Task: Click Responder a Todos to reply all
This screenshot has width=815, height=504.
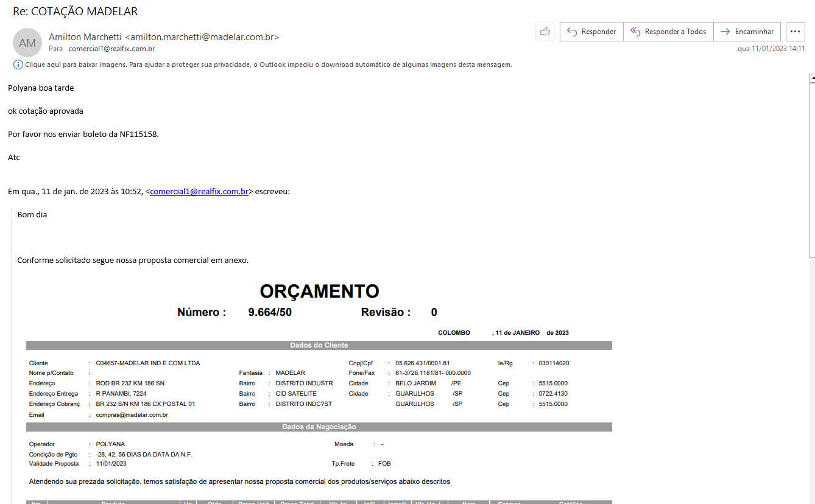Action: click(668, 32)
